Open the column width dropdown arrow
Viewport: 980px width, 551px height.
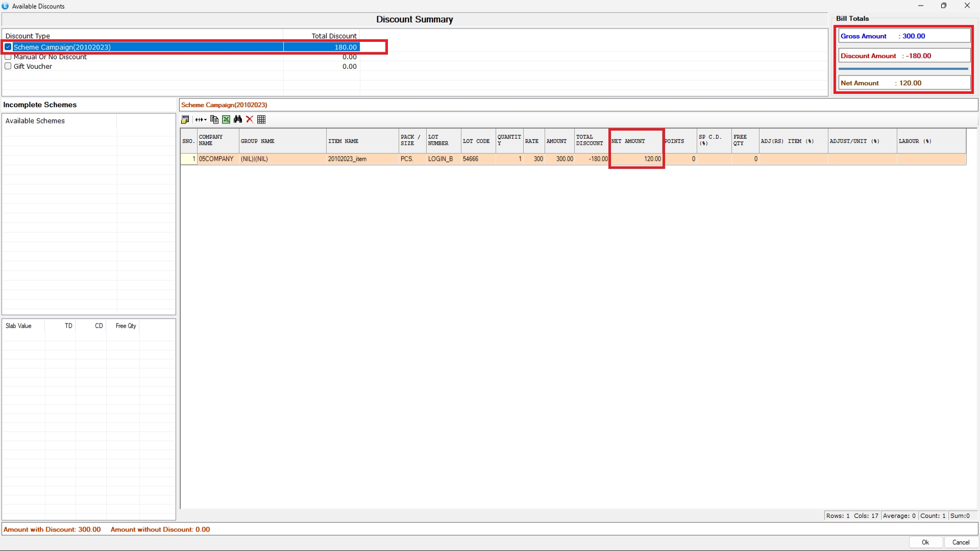pos(205,119)
